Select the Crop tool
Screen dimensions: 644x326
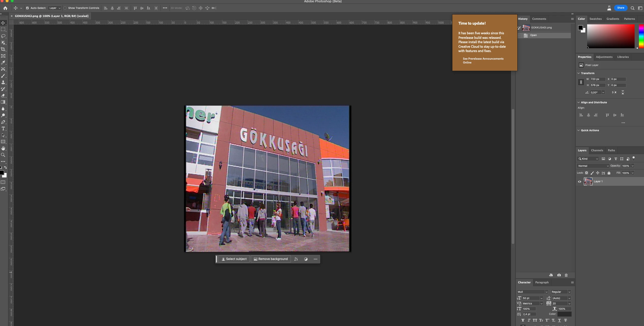point(3,49)
